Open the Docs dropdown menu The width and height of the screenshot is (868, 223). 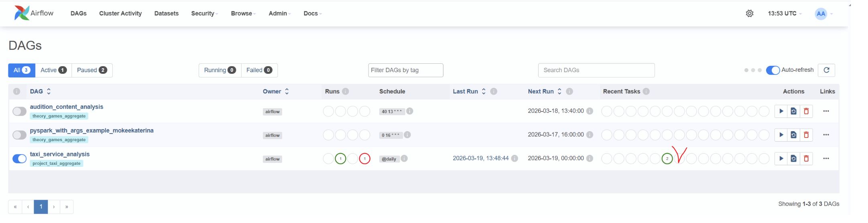[x=313, y=13]
